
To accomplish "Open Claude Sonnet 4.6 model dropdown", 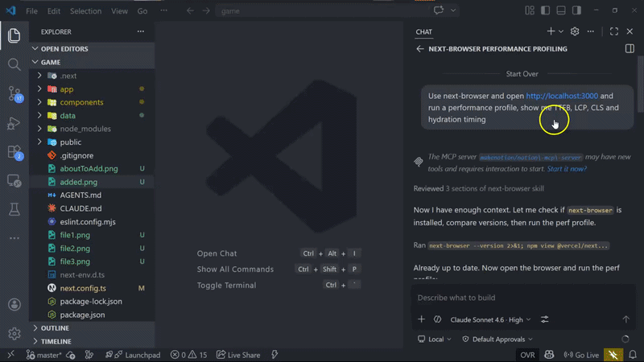I will pos(490,319).
